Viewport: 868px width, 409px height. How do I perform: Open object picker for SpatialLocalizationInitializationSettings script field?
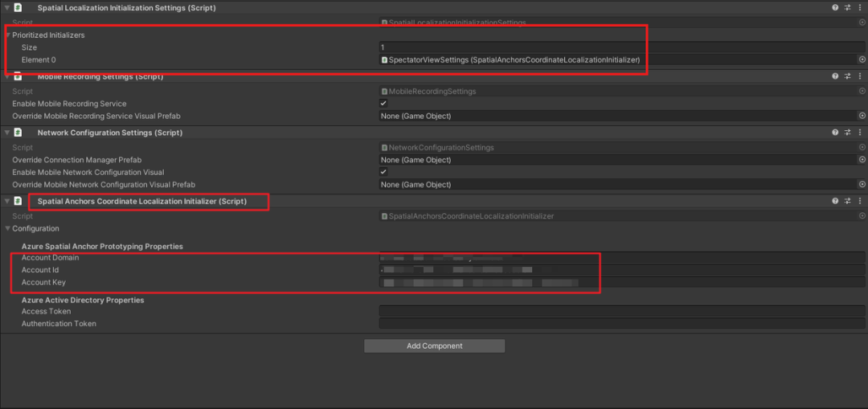(x=862, y=22)
